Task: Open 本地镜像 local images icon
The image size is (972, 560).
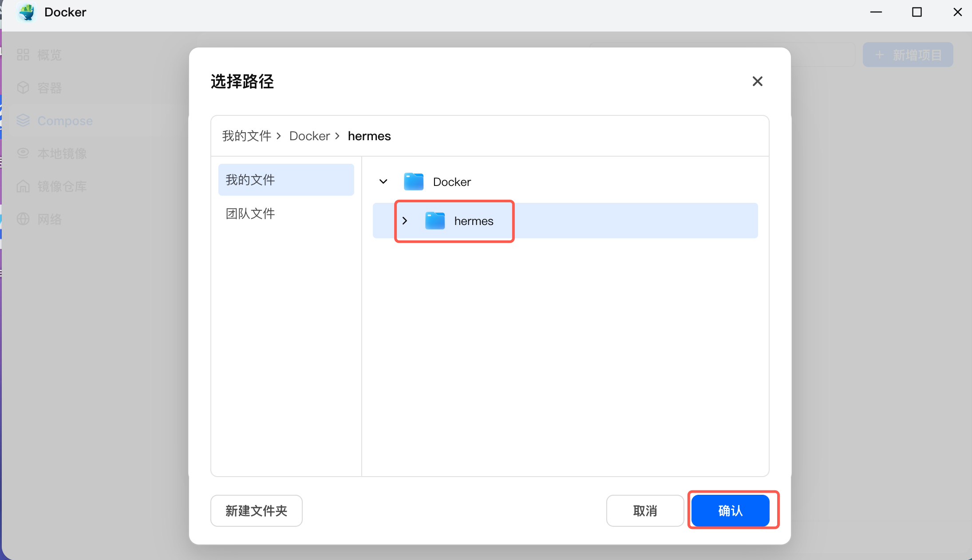Action: [23, 154]
